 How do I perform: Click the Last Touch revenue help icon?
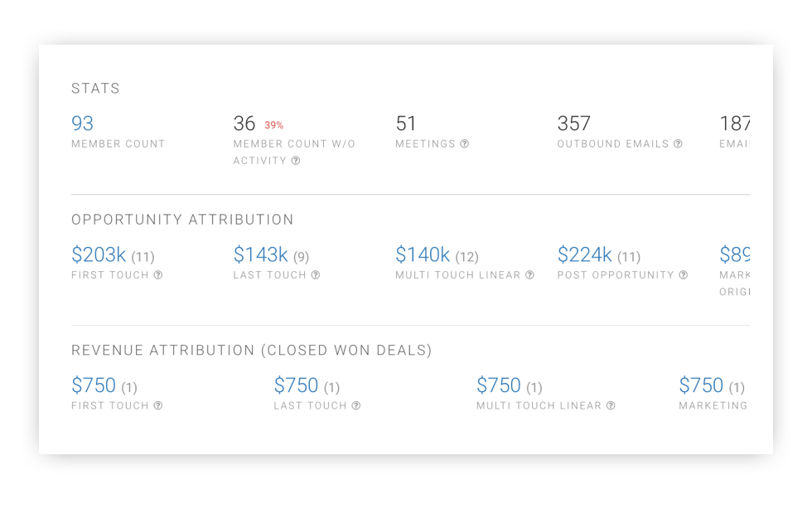(x=356, y=405)
